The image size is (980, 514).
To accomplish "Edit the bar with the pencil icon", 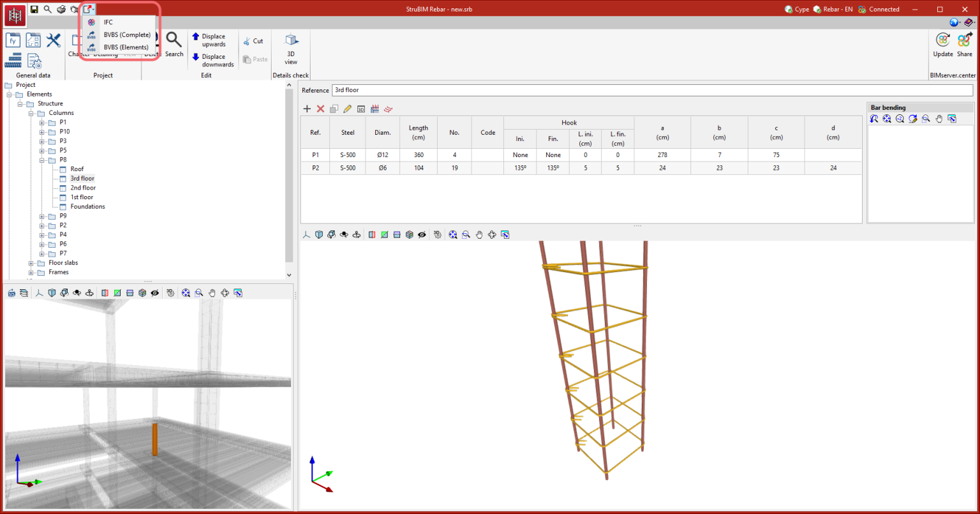I will click(x=348, y=109).
